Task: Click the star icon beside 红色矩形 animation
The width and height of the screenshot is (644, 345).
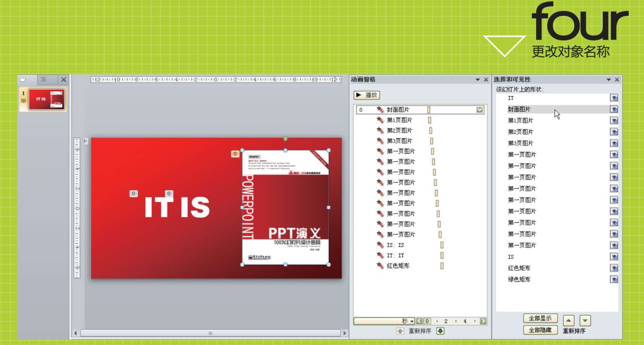Action: tap(380, 265)
